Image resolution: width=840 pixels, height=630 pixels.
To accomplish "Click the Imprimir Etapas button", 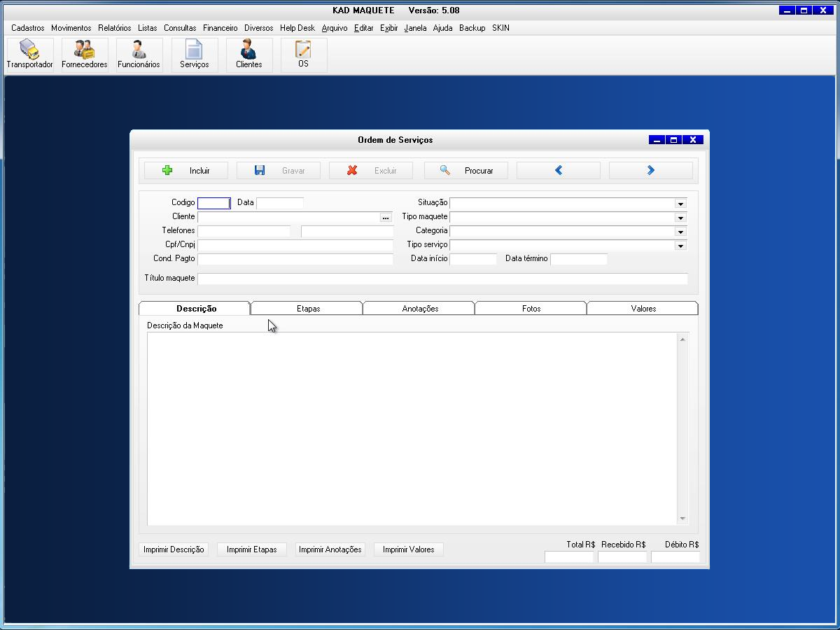I will click(252, 549).
